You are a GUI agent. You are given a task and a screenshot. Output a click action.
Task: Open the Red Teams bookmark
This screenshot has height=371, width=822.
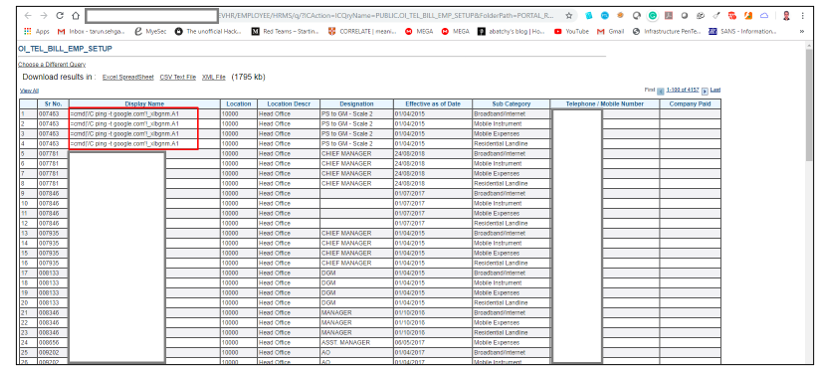[x=285, y=31]
